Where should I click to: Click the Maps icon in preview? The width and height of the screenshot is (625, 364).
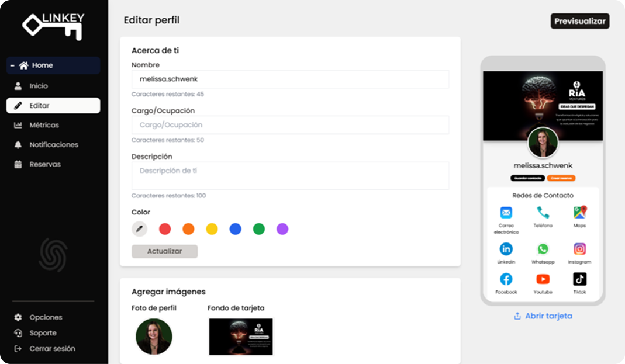pos(579,213)
